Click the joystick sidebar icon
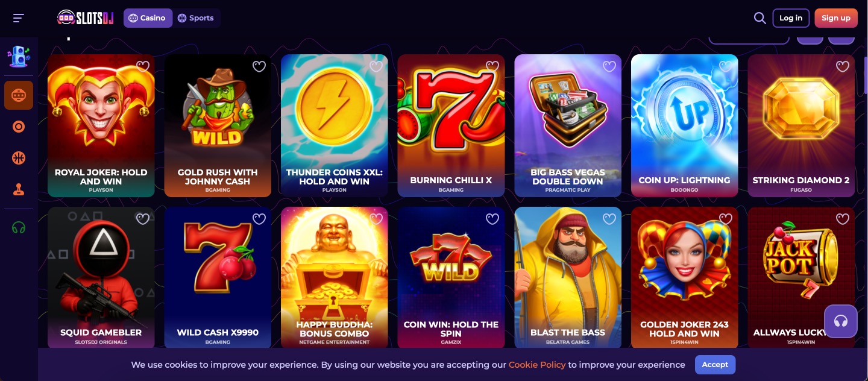Viewport: 868px width, 381px height. tap(19, 189)
